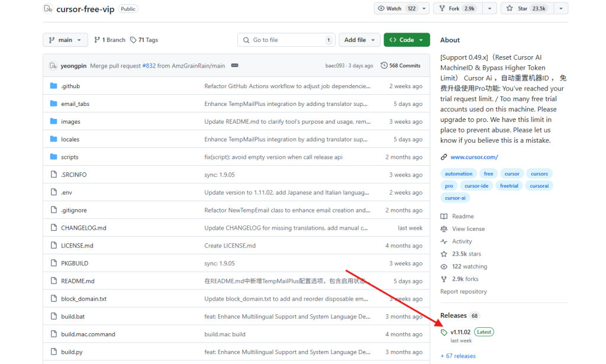Viewport: 606px width, 364px height.
Task: Click the yeongpin avatar icon
Action: tap(53, 66)
